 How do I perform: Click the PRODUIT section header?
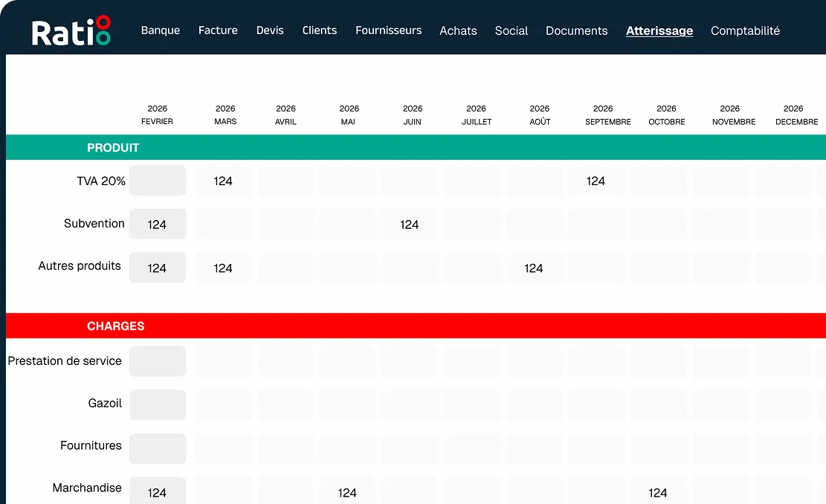pos(416,147)
